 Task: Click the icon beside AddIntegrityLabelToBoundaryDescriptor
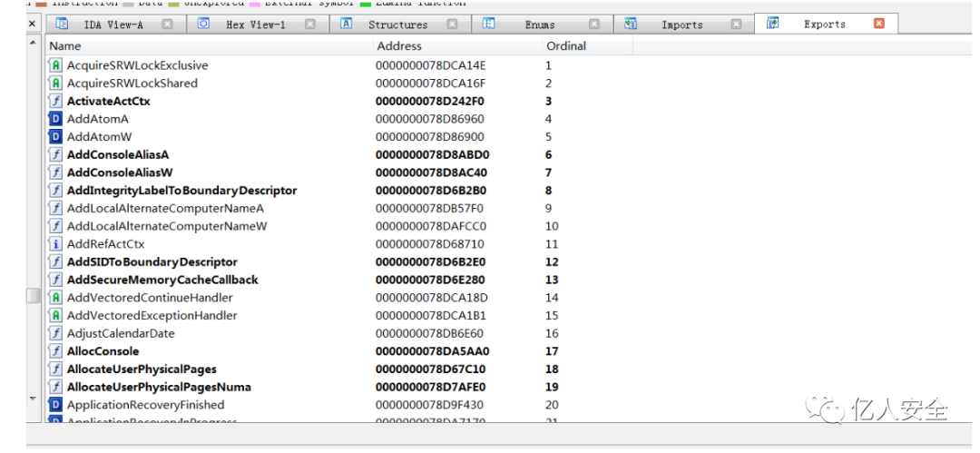pos(55,191)
